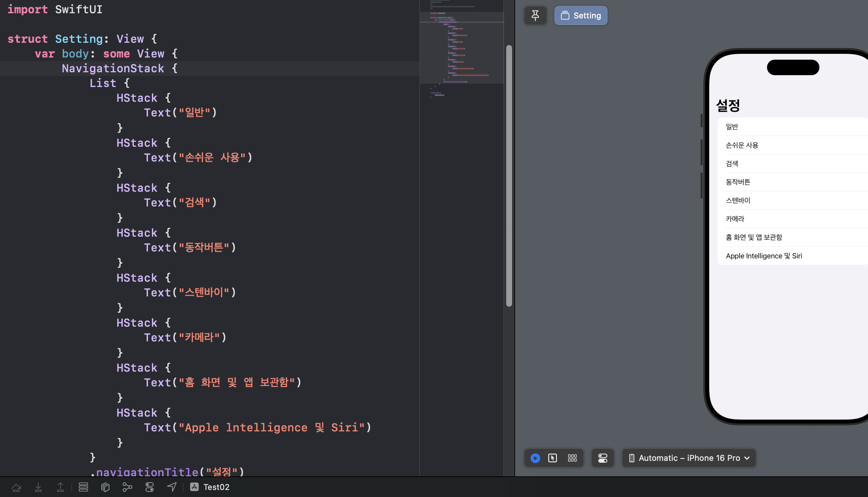Switch to selectable preview mode

pos(552,458)
